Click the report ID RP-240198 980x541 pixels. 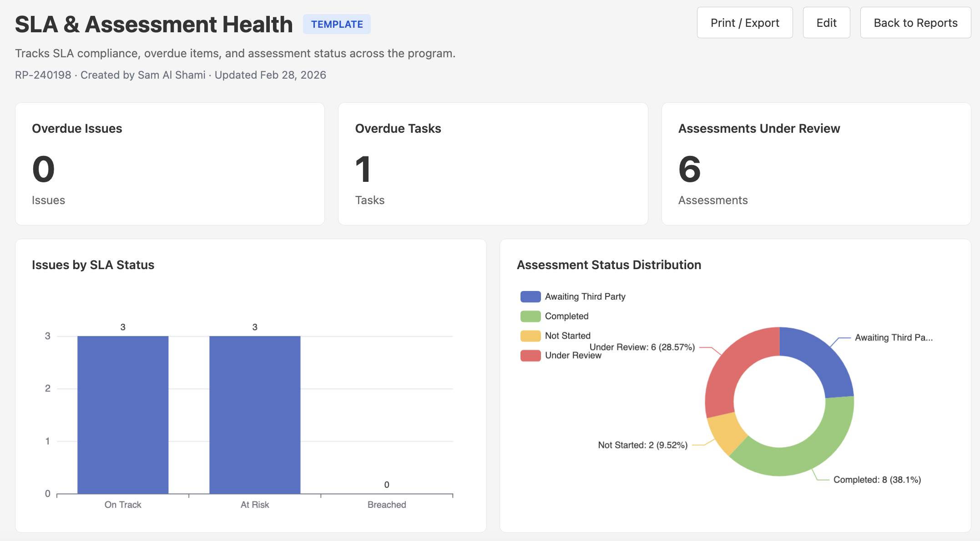[43, 75]
